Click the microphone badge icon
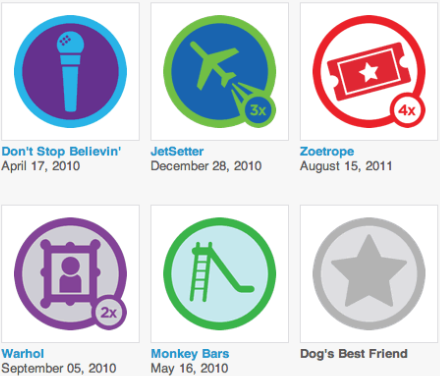 [x=70, y=71]
